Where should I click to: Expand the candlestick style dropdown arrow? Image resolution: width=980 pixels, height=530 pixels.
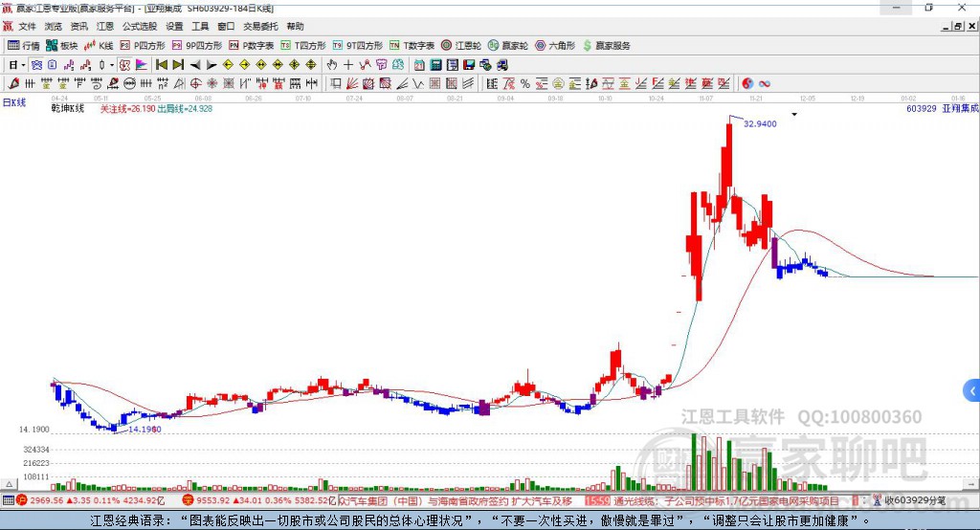coord(112,65)
